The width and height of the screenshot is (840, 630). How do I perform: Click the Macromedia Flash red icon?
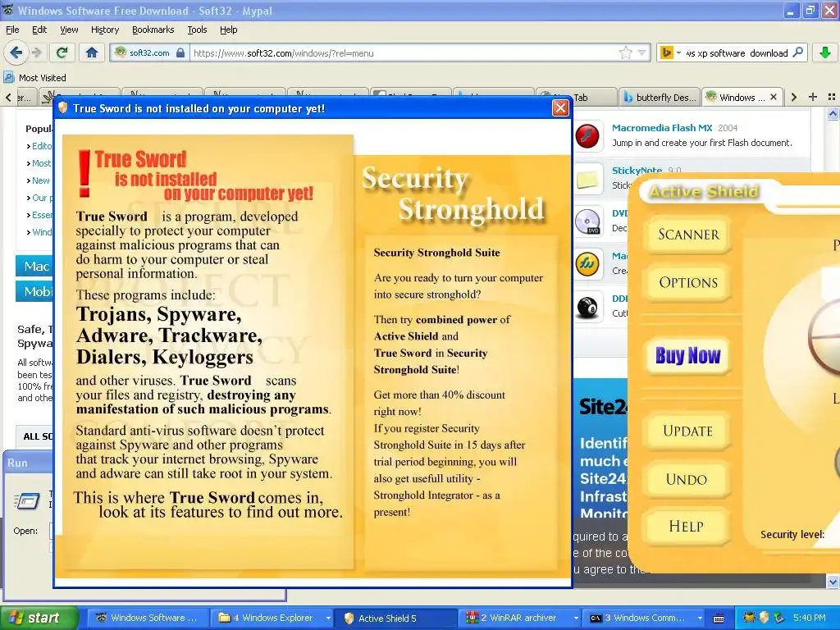587,135
